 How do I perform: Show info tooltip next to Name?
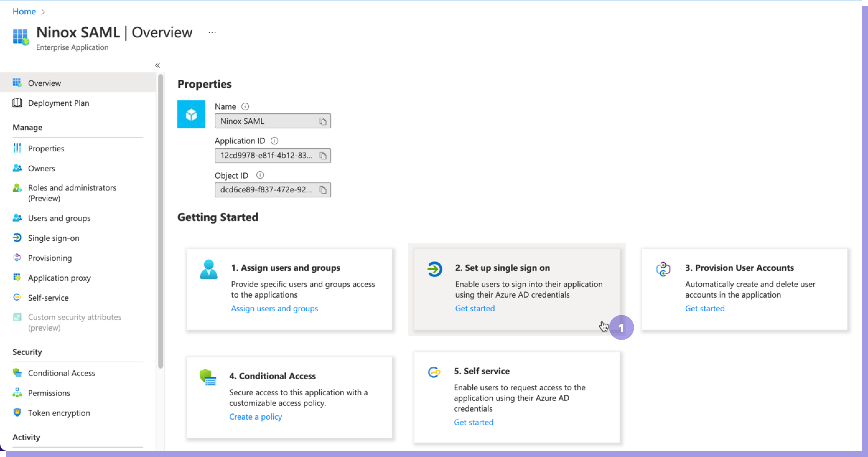tap(245, 106)
